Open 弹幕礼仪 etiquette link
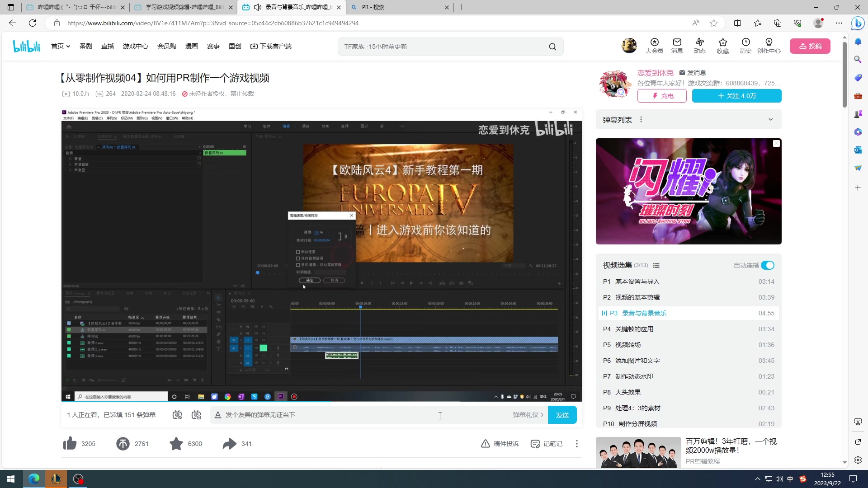This screenshot has width=868, height=488. click(x=528, y=415)
